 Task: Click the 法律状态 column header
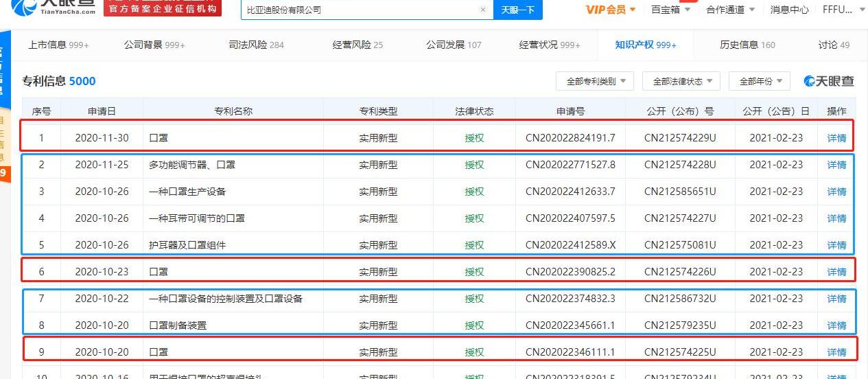click(x=474, y=111)
